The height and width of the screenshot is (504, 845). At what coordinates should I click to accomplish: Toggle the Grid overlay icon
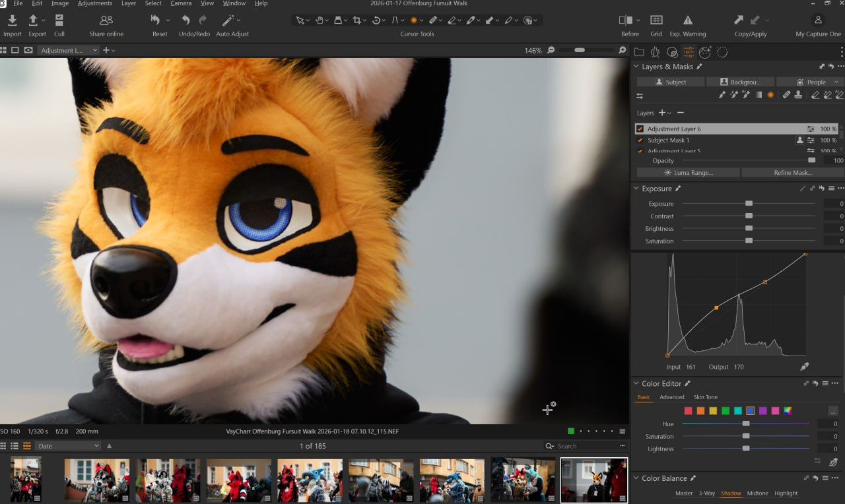tap(656, 20)
